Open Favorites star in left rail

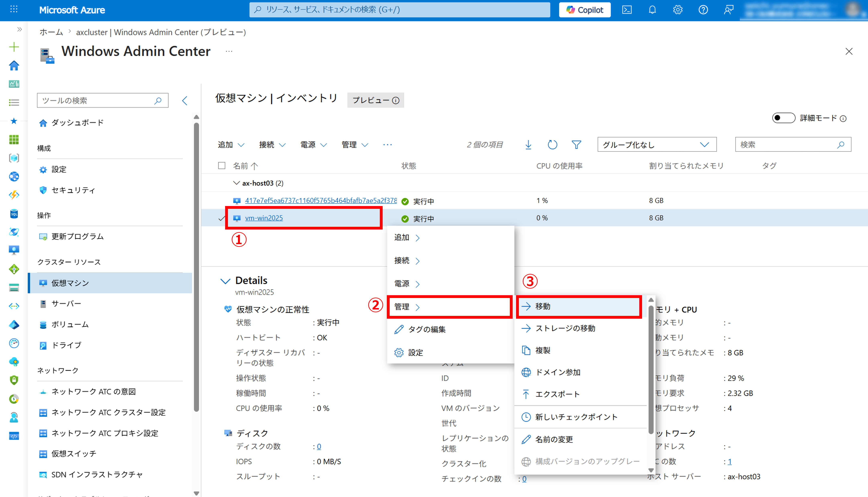click(x=14, y=121)
